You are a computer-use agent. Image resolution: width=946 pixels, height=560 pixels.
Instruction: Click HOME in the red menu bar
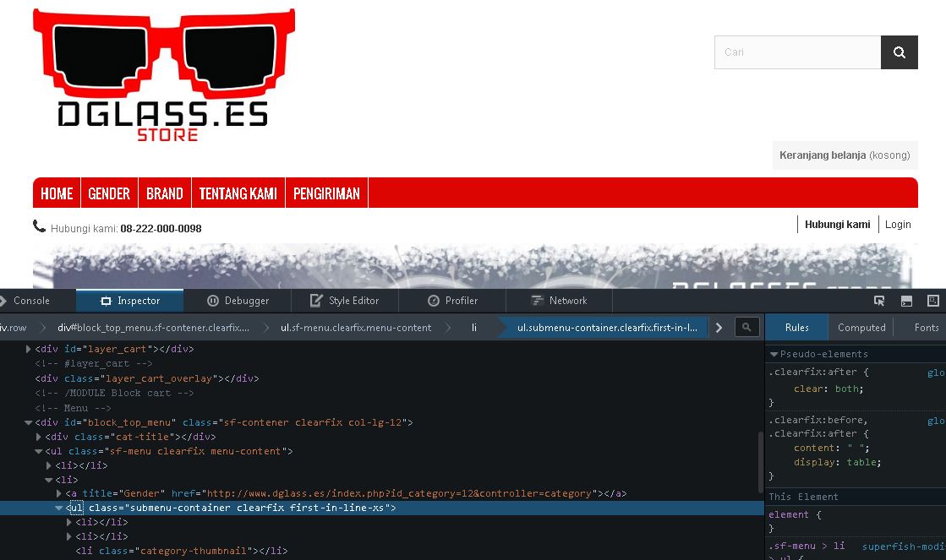tap(57, 193)
